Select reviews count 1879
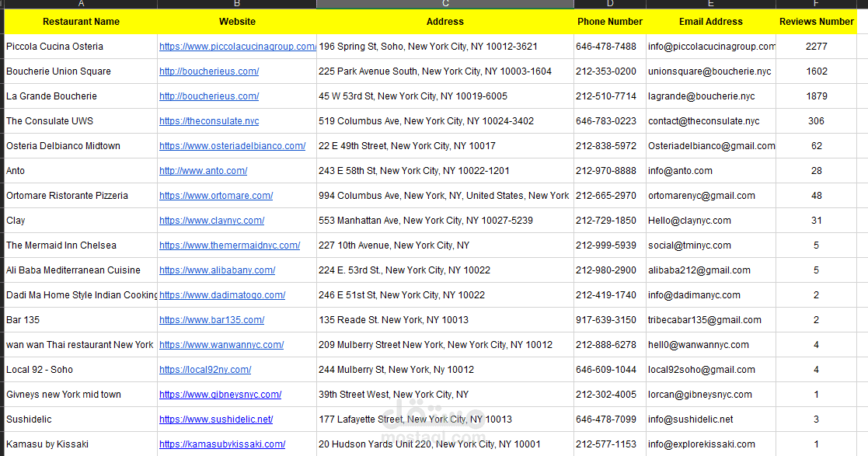Viewport: 868px width, 456px height. pos(817,96)
